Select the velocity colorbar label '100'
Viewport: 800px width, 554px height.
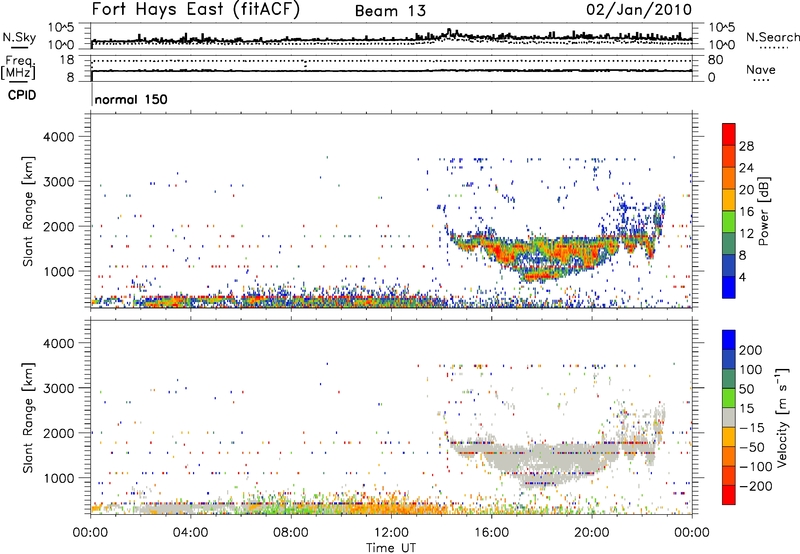(x=751, y=369)
